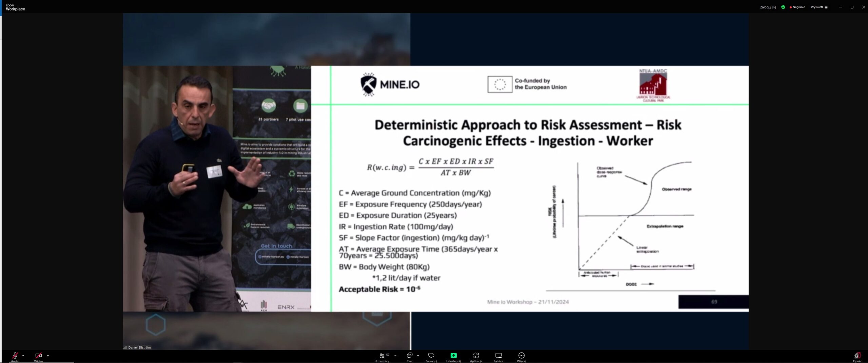The width and height of the screenshot is (868, 363).
Task: Click the Opuść leave meeting icon
Action: click(857, 356)
